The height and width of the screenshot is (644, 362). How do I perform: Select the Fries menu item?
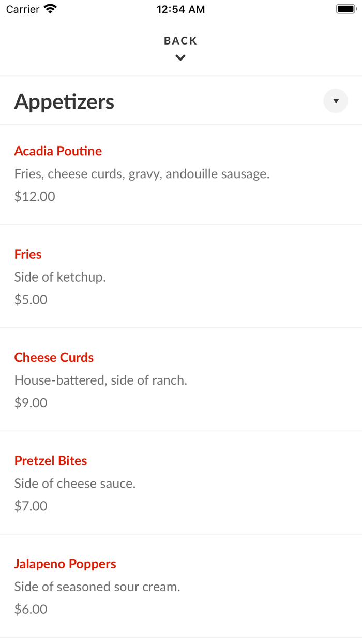point(27,254)
